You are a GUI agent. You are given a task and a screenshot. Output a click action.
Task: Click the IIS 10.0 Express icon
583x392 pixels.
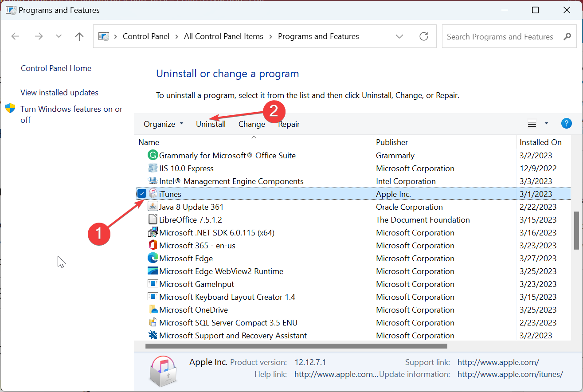click(153, 168)
